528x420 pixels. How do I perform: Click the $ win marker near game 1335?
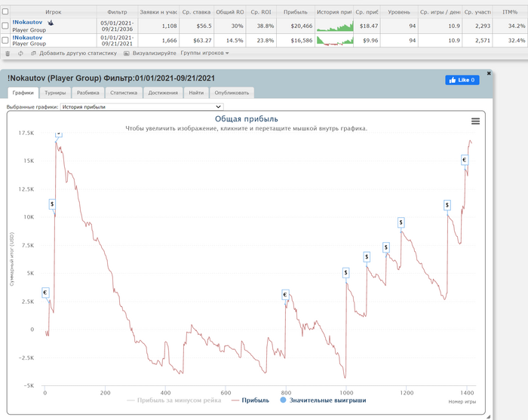[x=447, y=205]
